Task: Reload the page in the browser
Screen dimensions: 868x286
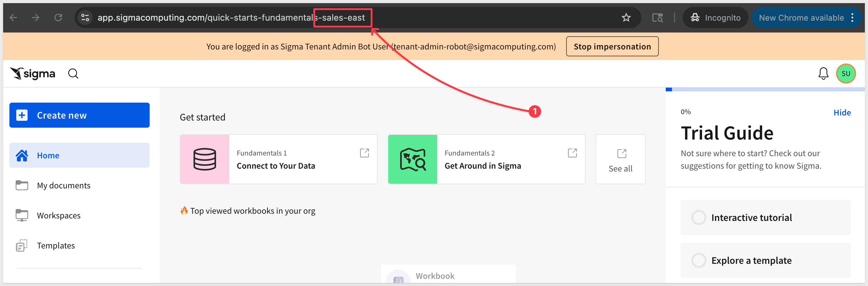Action: click(x=58, y=18)
